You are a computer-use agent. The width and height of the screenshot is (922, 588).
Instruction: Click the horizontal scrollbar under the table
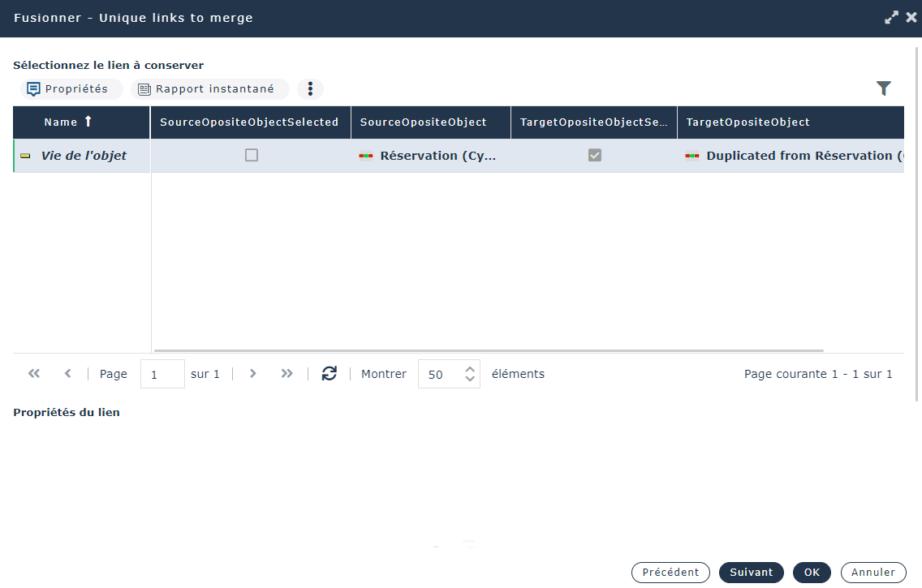(x=487, y=350)
